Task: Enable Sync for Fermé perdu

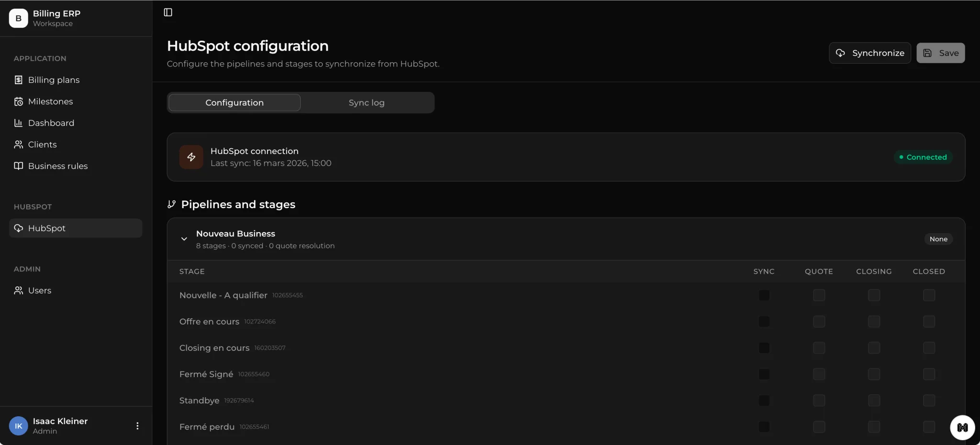Action: pyautogui.click(x=764, y=427)
